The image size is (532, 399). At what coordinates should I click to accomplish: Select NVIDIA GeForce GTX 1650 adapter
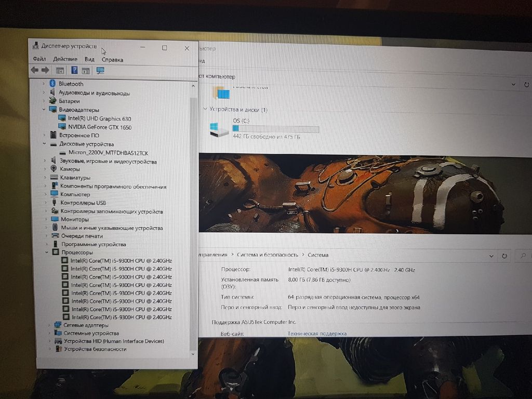pos(100,127)
